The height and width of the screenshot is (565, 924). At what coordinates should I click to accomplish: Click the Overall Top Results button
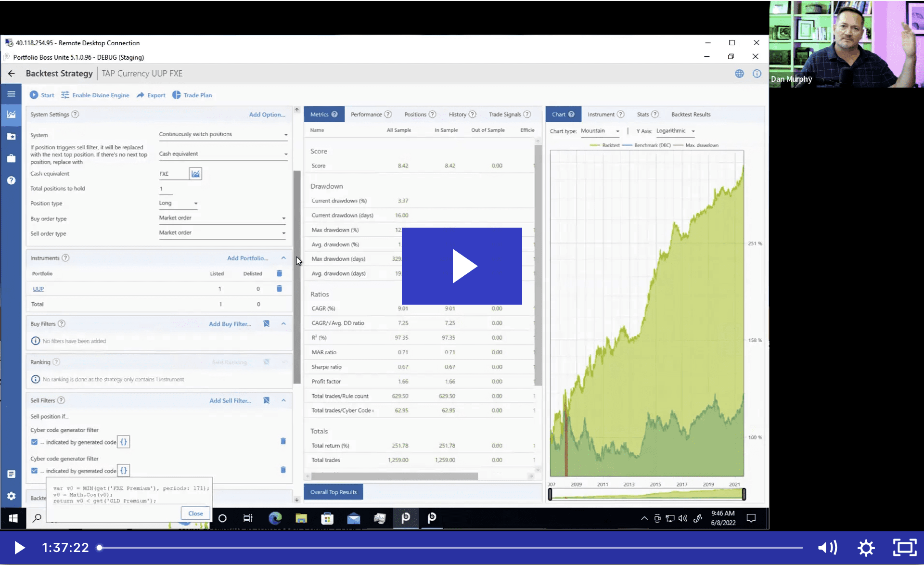tap(334, 492)
